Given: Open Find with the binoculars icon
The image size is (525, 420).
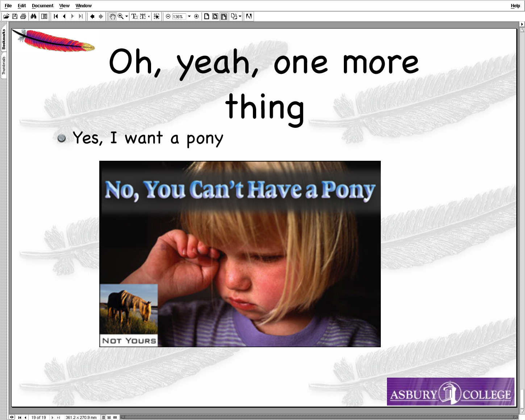Looking at the screenshot, I should click(x=34, y=16).
